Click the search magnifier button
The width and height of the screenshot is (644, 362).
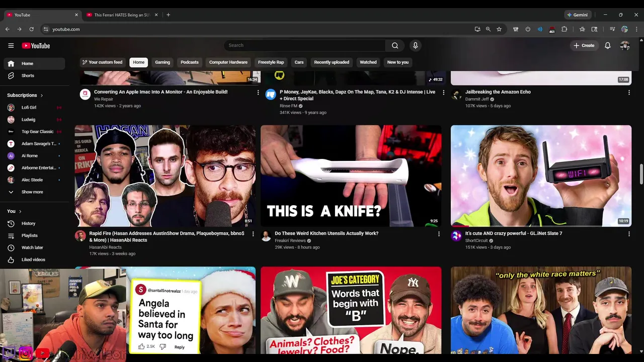click(x=395, y=45)
